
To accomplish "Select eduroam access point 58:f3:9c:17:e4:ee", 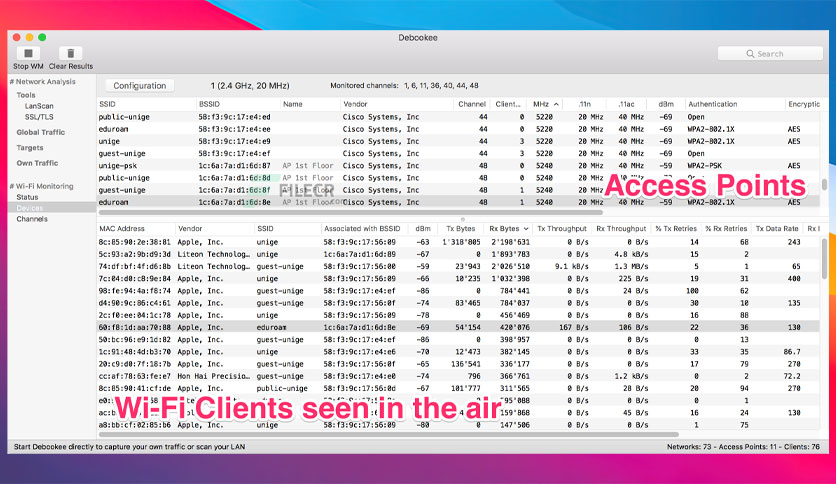I will click(459, 129).
